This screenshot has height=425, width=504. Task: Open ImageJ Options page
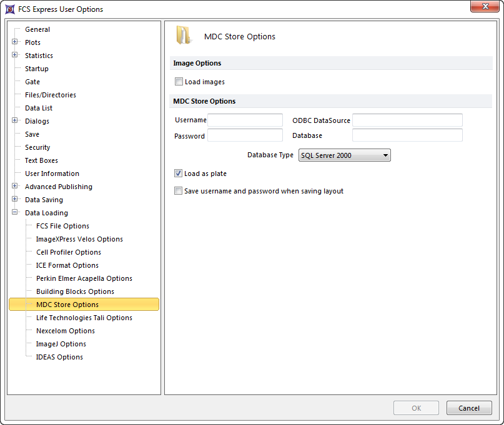[61, 344]
